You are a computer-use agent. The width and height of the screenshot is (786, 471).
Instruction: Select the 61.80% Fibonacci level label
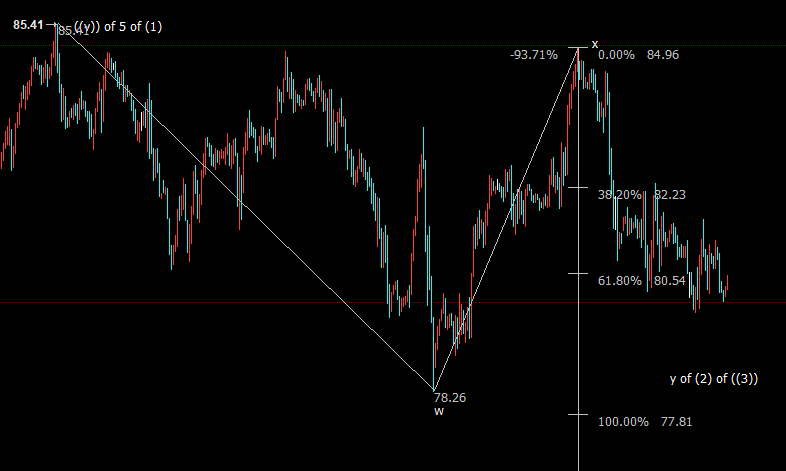point(619,281)
